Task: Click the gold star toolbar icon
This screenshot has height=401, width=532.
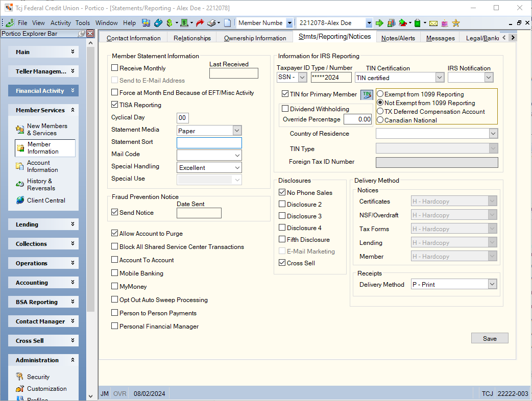Action: tap(455, 23)
